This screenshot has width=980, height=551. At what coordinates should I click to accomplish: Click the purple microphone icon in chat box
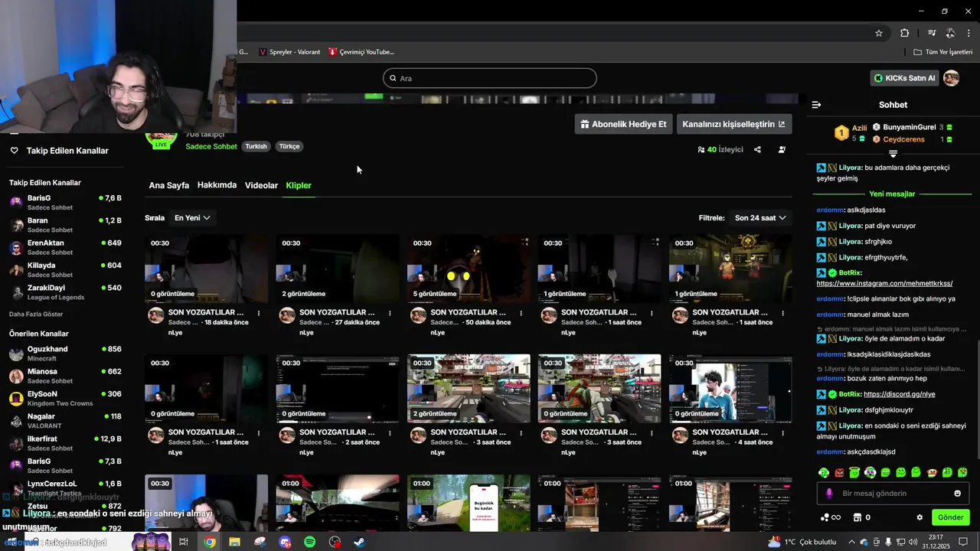pyautogui.click(x=828, y=494)
